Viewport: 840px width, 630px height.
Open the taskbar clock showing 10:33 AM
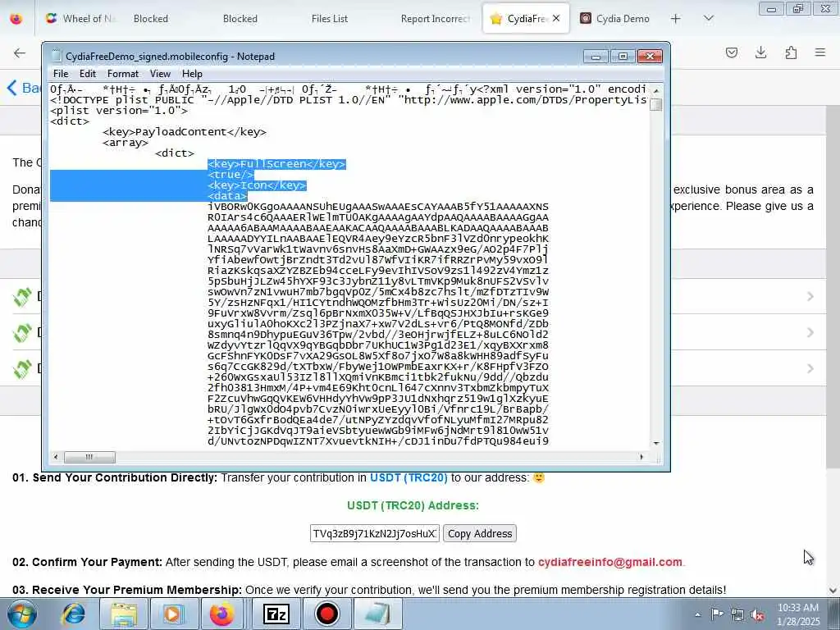pyautogui.click(x=798, y=614)
